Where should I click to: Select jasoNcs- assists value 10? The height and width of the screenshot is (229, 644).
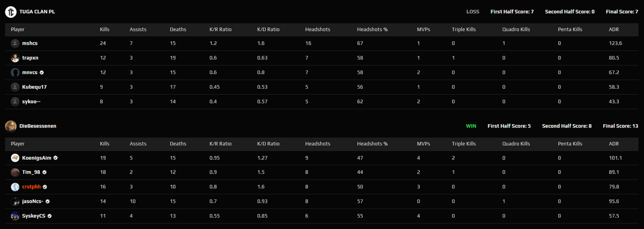pos(133,202)
